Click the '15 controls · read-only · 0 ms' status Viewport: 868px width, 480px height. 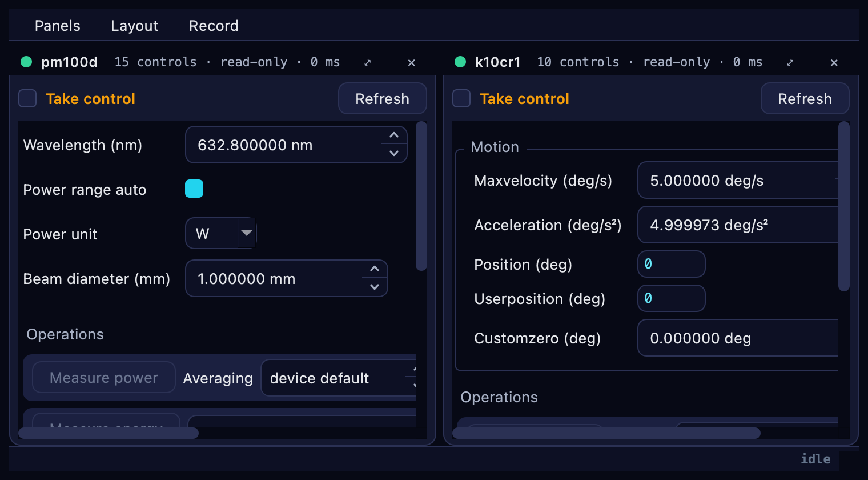pos(227,62)
